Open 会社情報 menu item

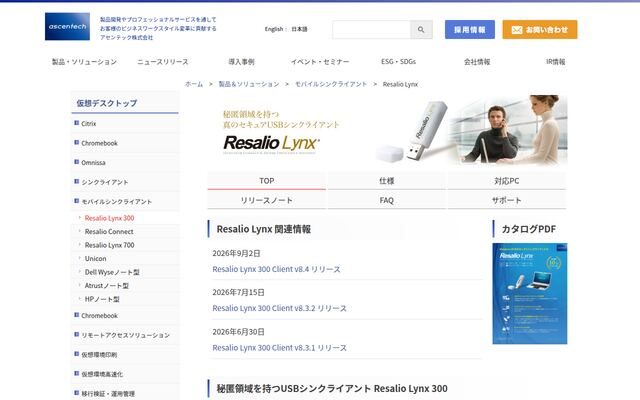point(477,62)
